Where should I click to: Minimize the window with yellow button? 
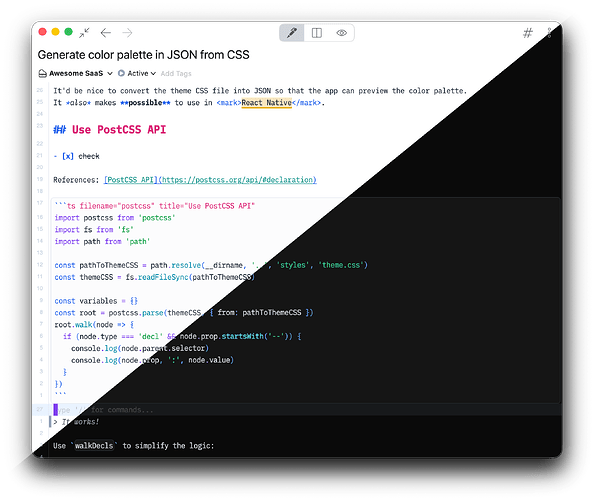click(55, 32)
